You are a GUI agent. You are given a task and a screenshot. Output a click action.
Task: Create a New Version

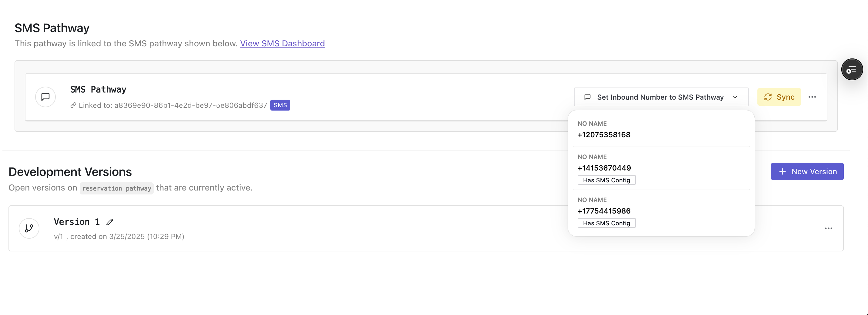click(807, 171)
